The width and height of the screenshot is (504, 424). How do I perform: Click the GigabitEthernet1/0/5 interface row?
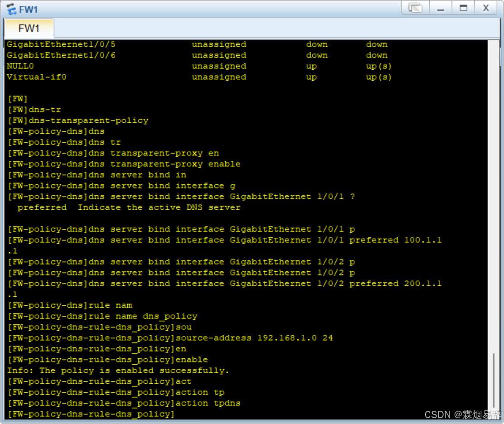click(197, 44)
